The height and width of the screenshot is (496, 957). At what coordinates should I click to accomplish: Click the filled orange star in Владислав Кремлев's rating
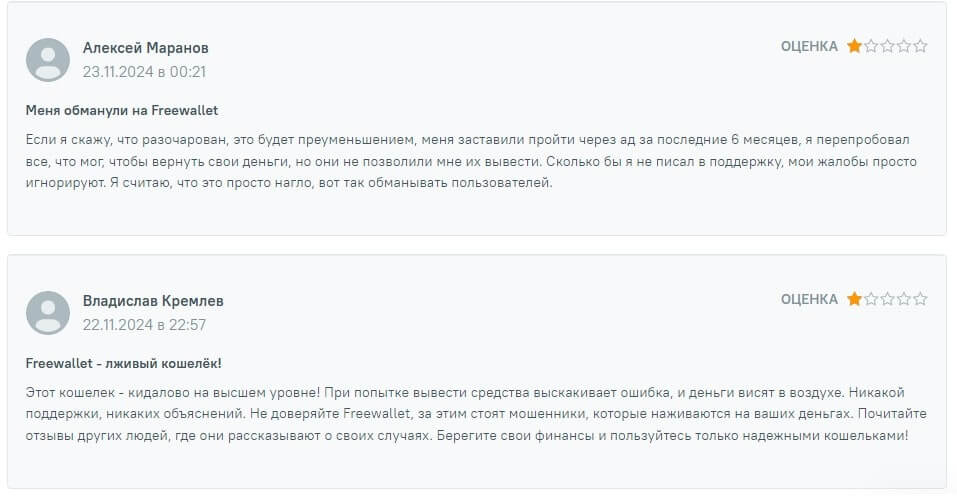854,299
